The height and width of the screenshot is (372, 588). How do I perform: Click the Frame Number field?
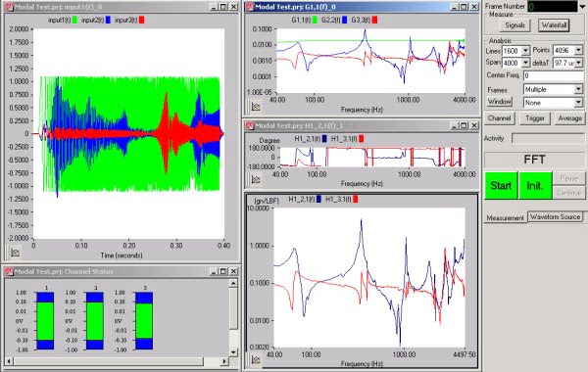553,7
